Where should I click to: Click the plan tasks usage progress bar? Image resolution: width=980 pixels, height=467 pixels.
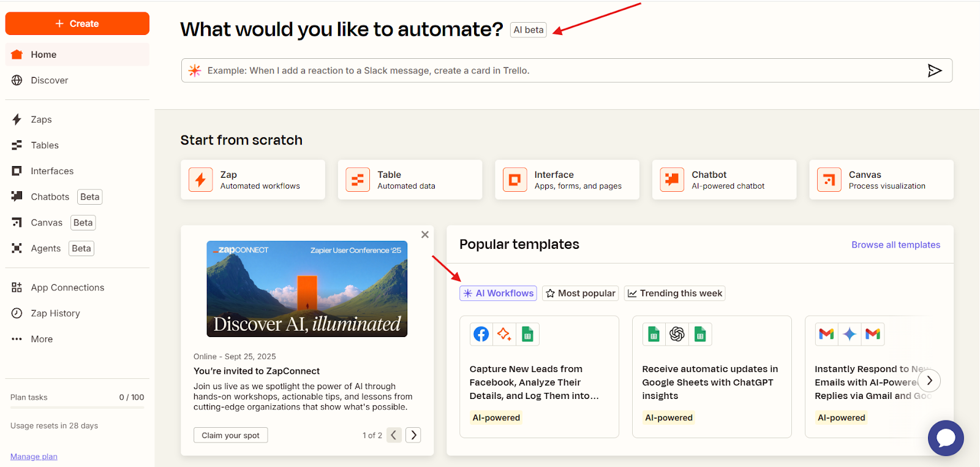77,408
